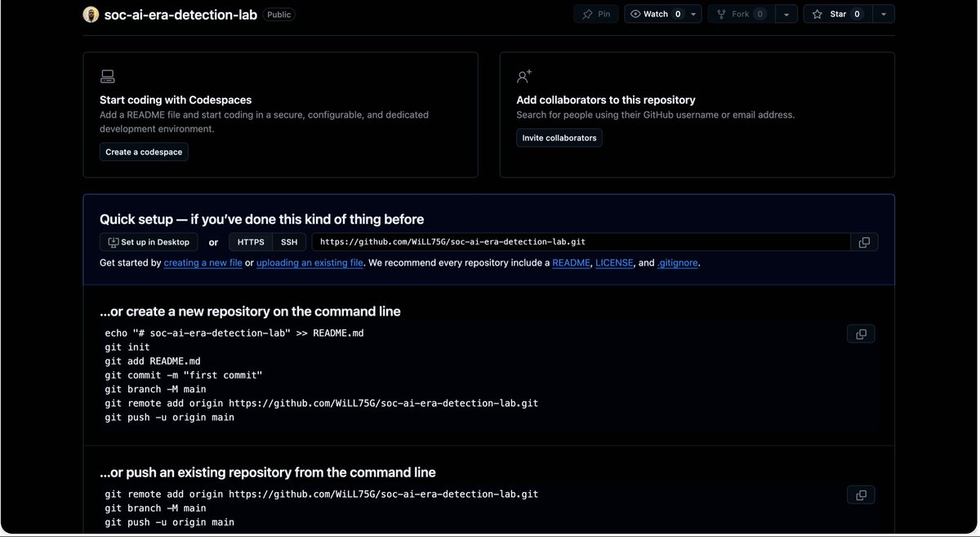Click the repository owner avatar
Viewport: 980px width, 537px height.
tap(91, 15)
